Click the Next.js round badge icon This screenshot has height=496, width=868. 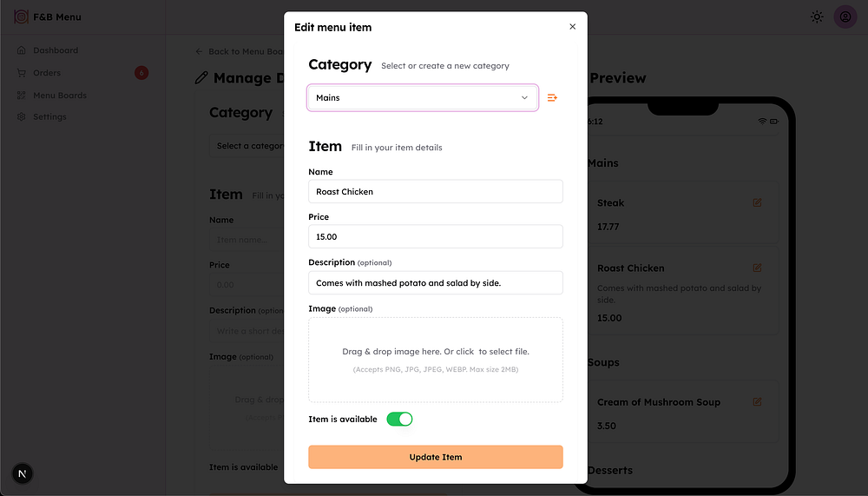pos(23,473)
